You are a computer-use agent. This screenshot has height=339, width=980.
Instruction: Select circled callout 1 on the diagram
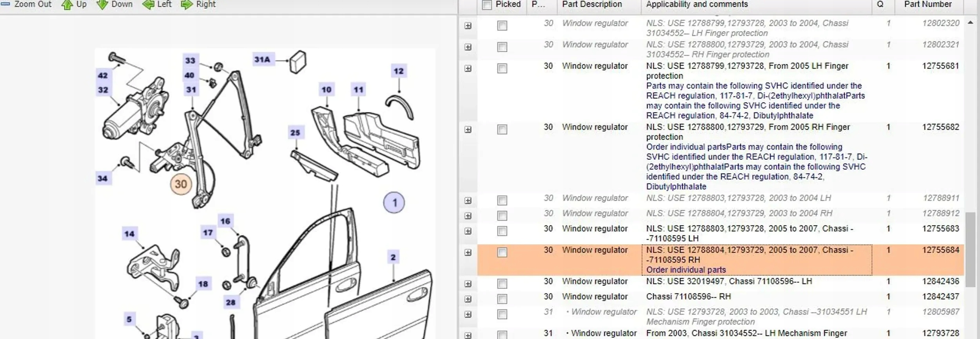click(x=394, y=203)
